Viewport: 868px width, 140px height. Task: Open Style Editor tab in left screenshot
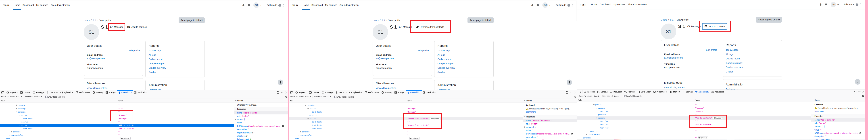click(x=67, y=92)
